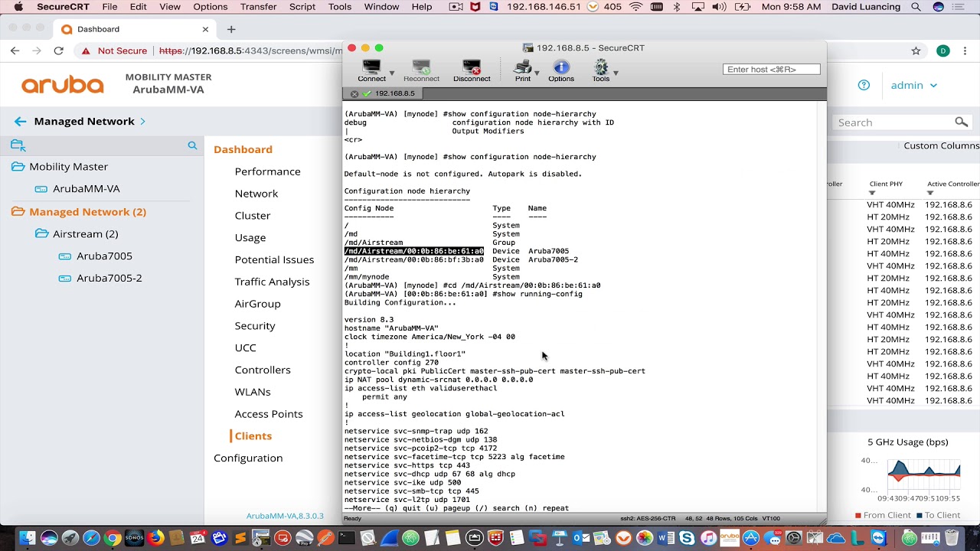Screen dimensions: 980x551
Task: Open Finder from the Dock
Action: click(x=28, y=538)
